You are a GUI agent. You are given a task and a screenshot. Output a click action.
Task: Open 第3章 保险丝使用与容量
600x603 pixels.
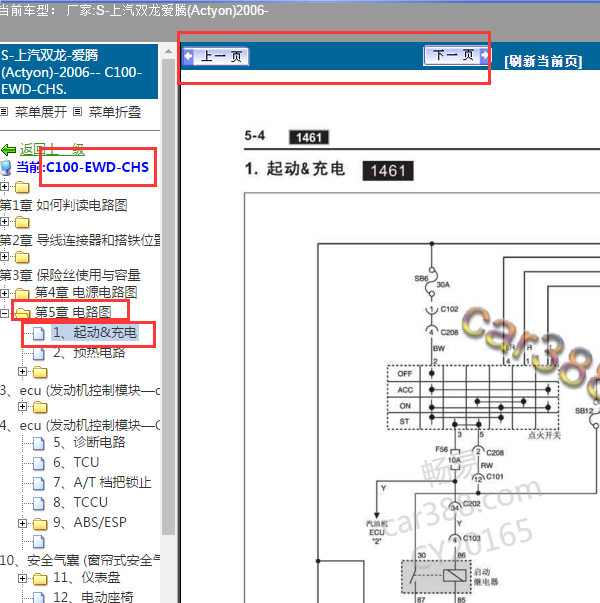coord(70,275)
